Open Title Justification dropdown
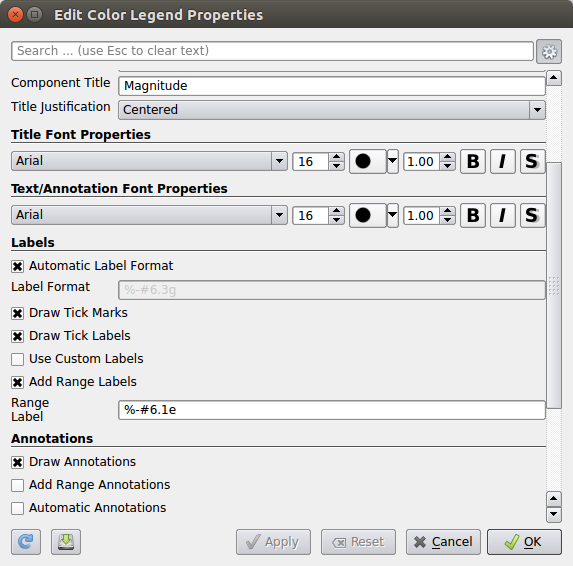The image size is (573, 566). [332, 110]
